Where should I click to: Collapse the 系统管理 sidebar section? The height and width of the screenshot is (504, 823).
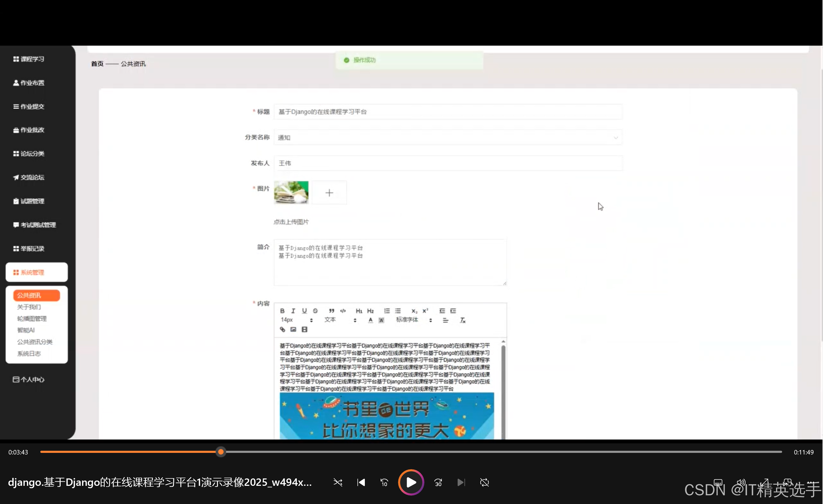click(x=36, y=272)
